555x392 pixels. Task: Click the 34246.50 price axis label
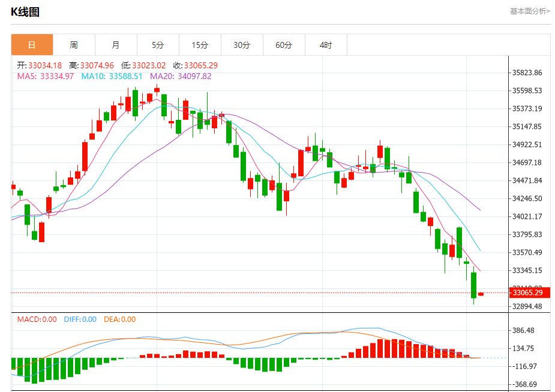[x=527, y=198]
